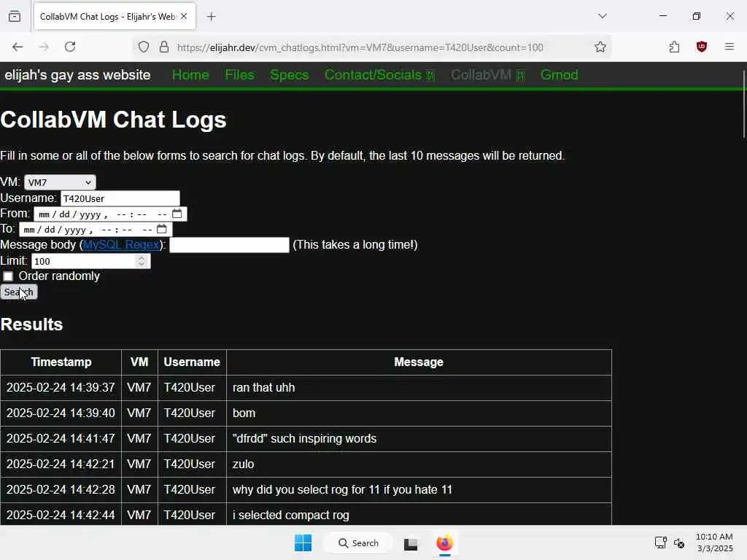Click the browser address bar URL
747x560 pixels.
[360, 47]
